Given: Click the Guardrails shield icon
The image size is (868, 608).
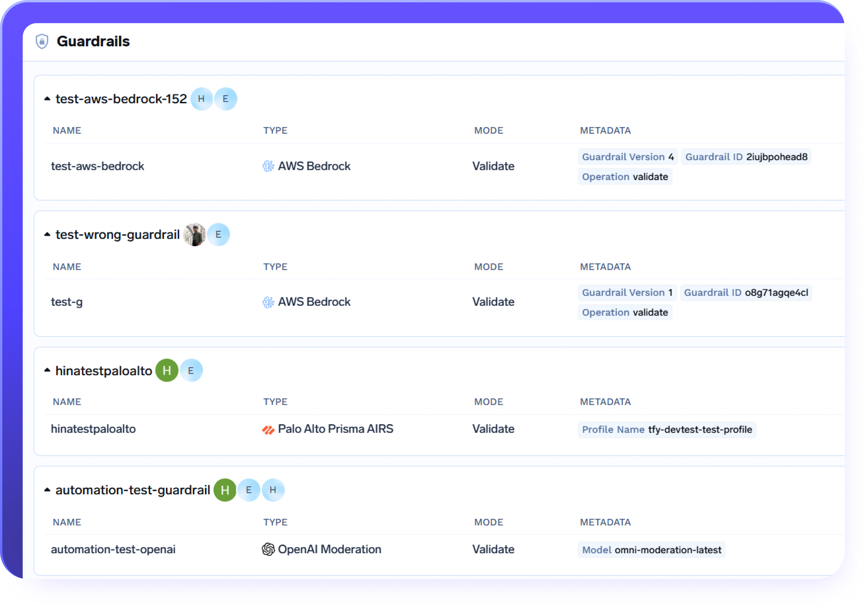Looking at the screenshot, I should pos(42,41).
